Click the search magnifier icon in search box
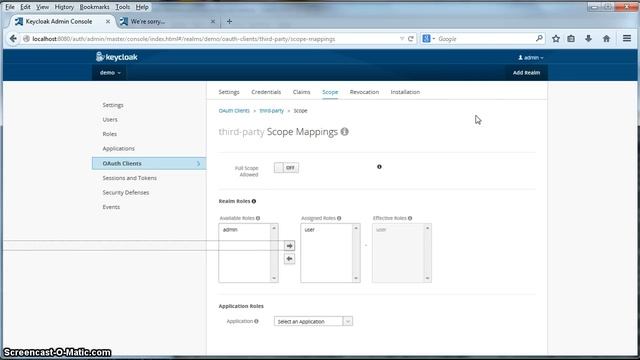The width and height of the screenshot is (640, 360). pos(539,38)
